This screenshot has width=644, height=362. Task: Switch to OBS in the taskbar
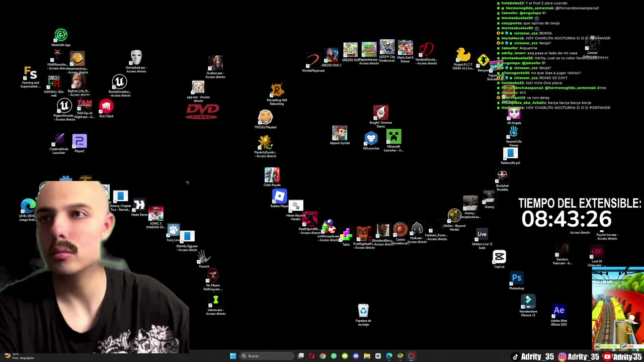[x=411, y=356]
